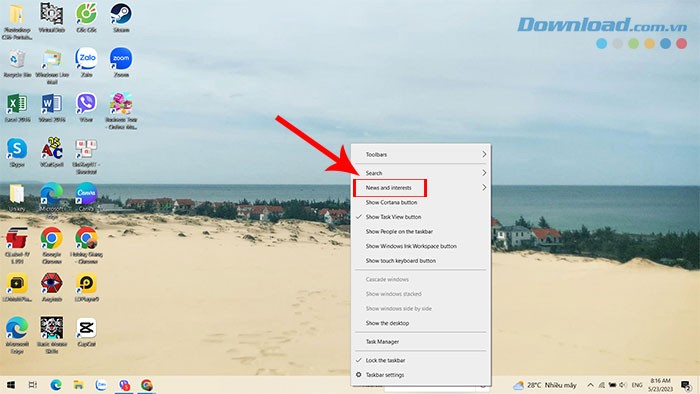This screenshot has width=700, height=394.
Task: Select the Skype desktop shortcut
Action: (x=17, y=153)
